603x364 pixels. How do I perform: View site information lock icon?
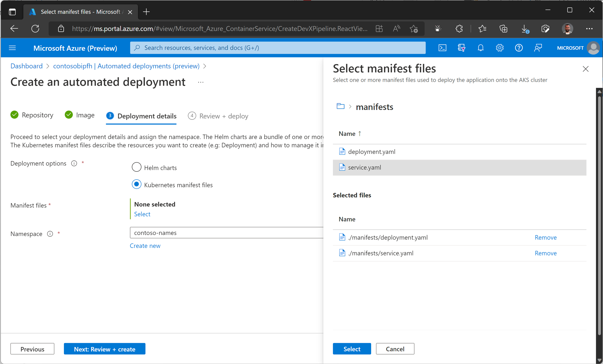(61, 29)
